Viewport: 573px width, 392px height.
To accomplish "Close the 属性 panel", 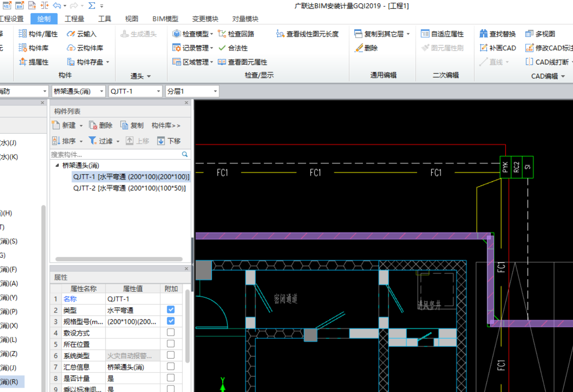I will (x=187, y=269).
